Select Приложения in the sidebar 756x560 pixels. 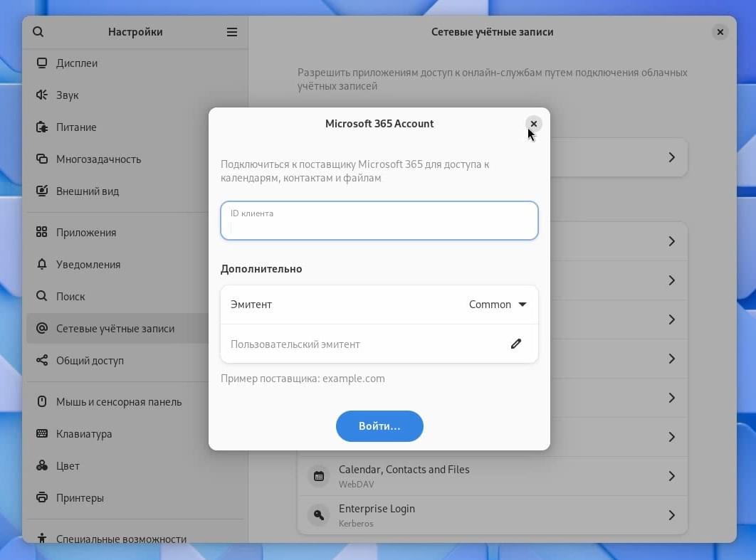point(135,232)
